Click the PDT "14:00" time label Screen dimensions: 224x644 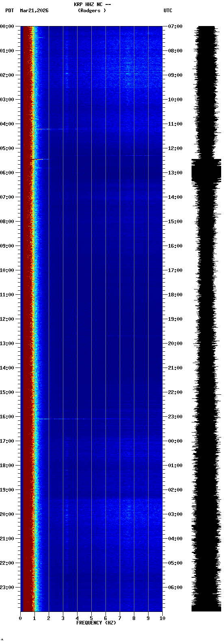(x=7, y=368)
